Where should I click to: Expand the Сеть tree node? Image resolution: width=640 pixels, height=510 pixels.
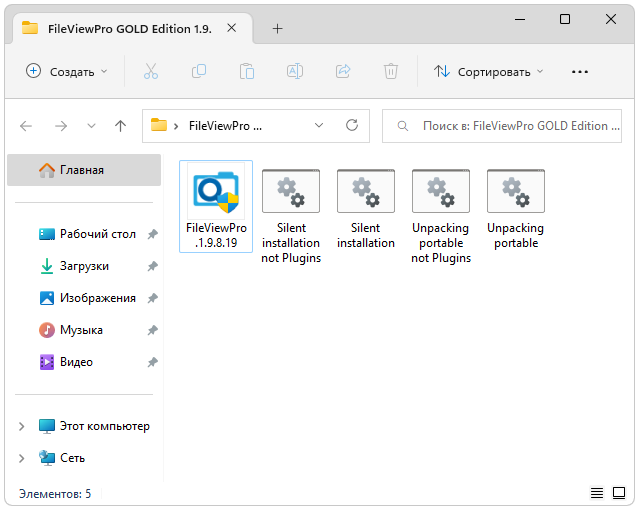click(22, 458)
